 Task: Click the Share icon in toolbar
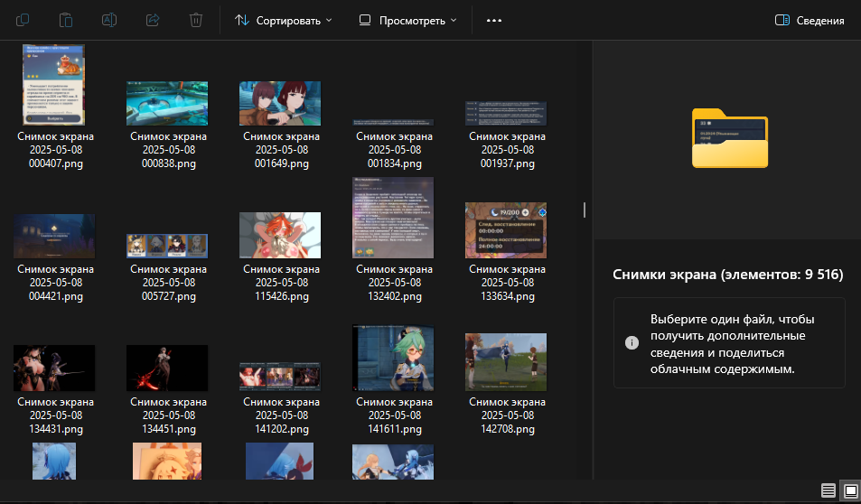tap(153, 20)
